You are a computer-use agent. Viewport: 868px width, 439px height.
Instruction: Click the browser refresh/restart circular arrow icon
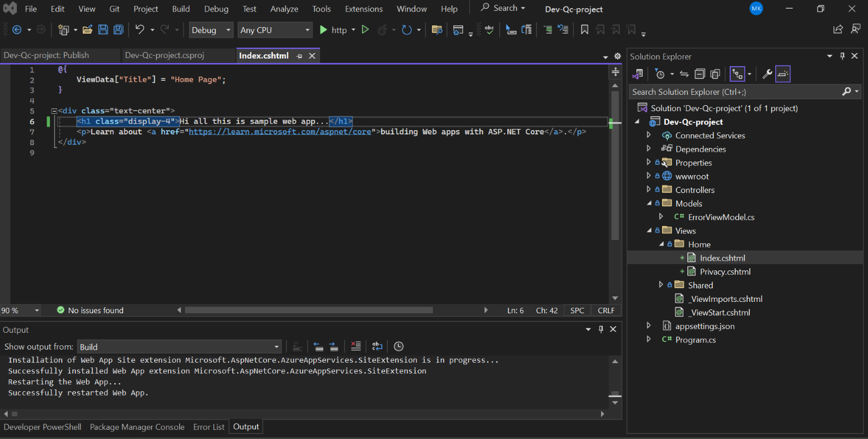pyautogui.click(x=407, y=30)
